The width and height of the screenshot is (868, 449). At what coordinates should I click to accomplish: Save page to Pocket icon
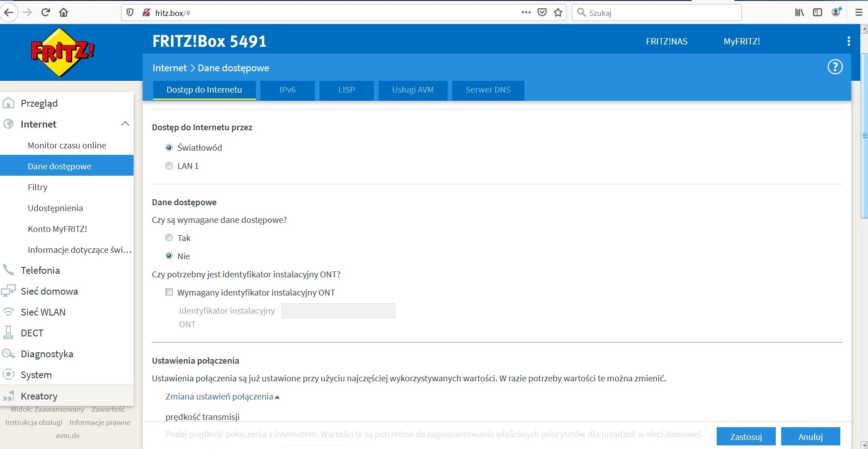[x=542, y=13]
